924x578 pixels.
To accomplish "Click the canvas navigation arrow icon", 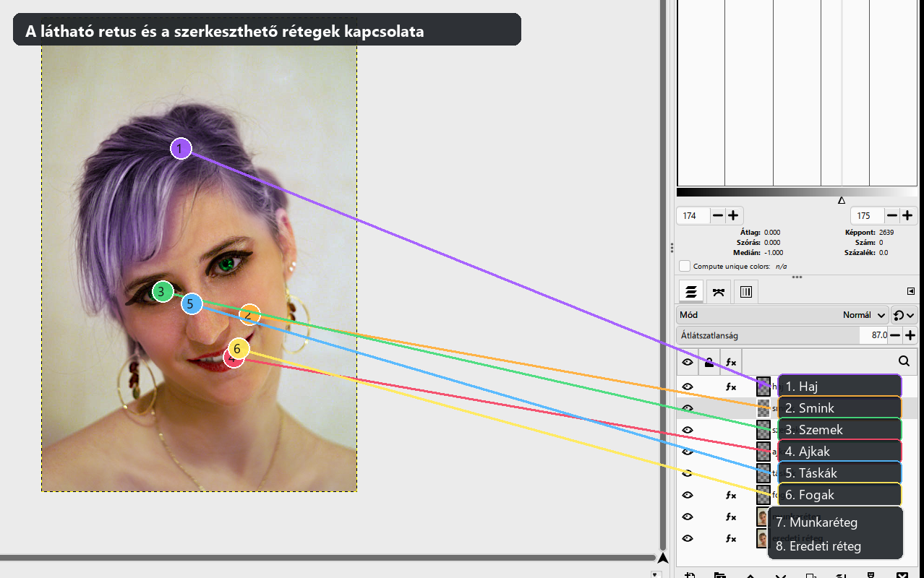I will 663,557.
